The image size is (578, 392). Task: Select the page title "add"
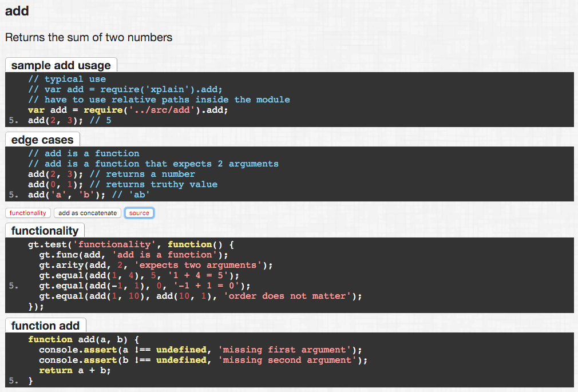tap(17, 10)
